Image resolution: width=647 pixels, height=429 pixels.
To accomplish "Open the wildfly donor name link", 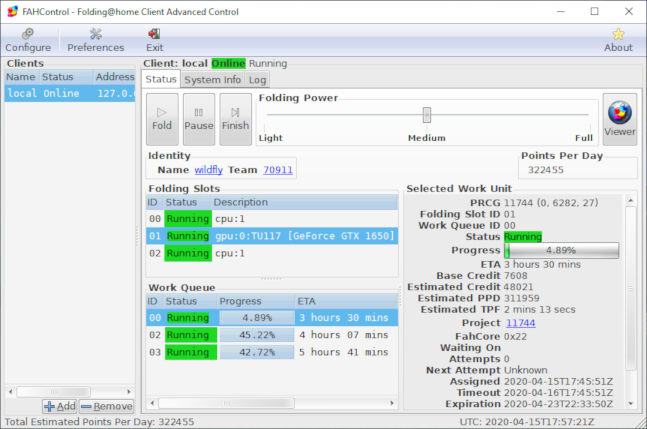I will point(208,170).
